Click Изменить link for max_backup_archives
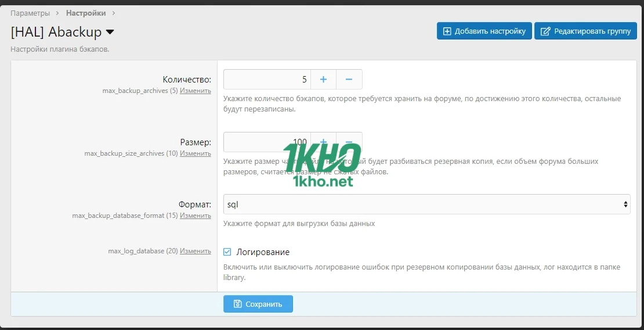 tap(196, 91)
